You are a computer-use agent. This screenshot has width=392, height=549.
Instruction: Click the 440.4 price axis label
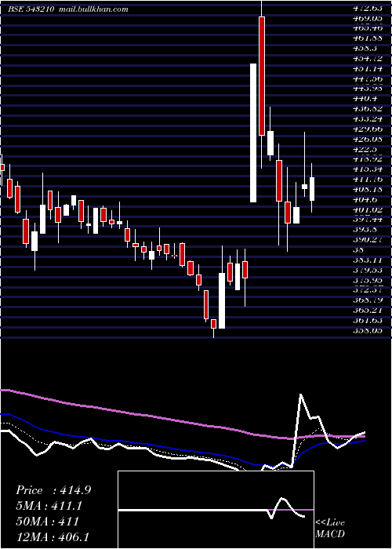pyautogui.click(x=365, y=99)
